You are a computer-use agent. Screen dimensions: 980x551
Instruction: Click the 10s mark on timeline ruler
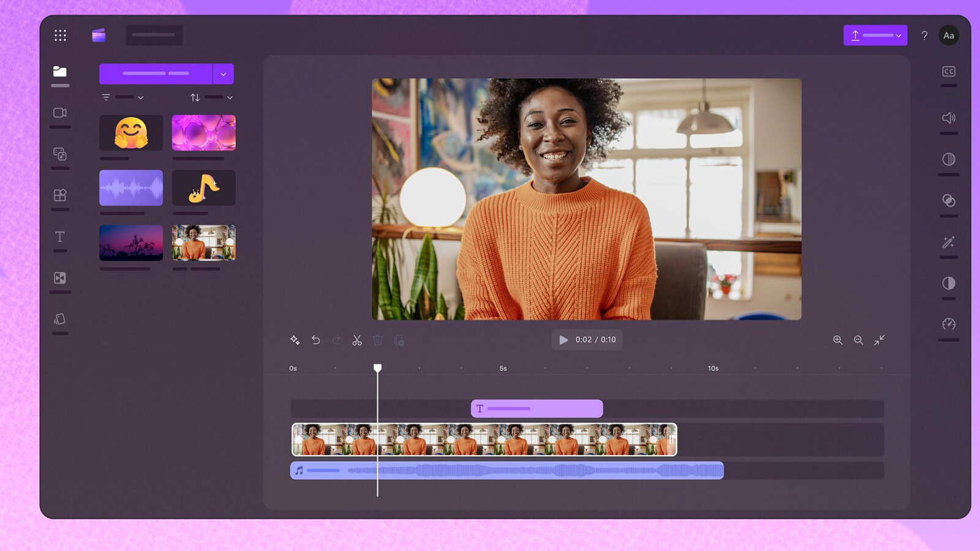point(713,369)
